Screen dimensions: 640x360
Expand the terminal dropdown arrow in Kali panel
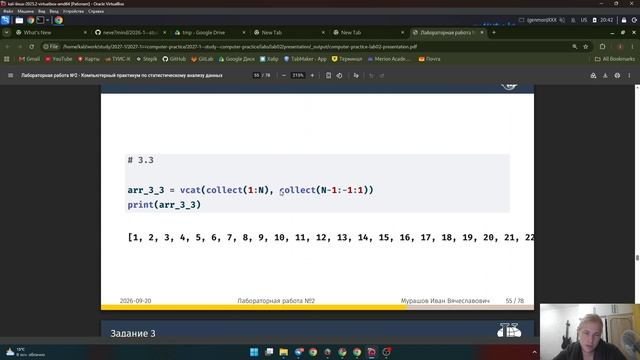(x=47, y=20)
